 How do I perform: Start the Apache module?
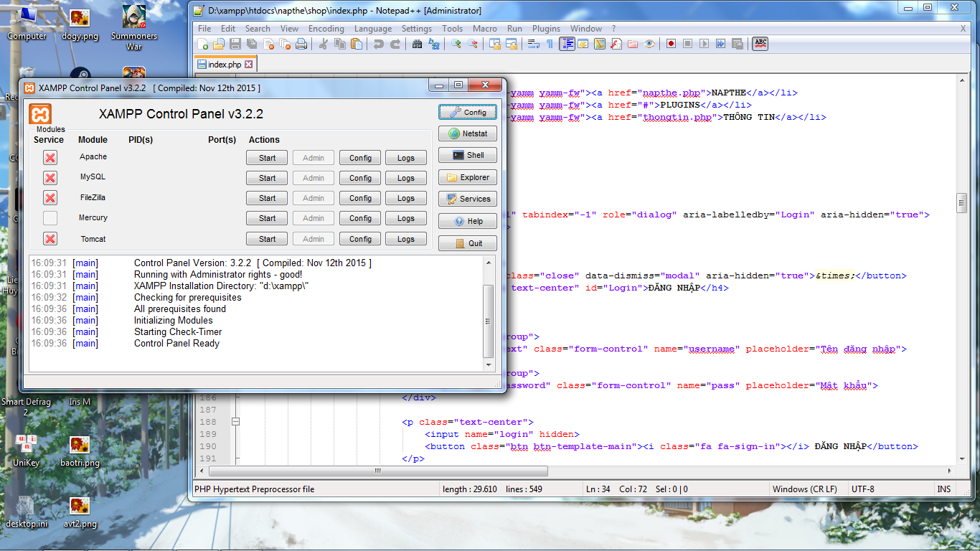point(267,158)
